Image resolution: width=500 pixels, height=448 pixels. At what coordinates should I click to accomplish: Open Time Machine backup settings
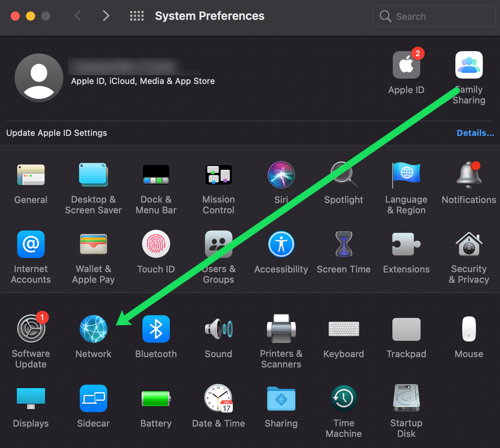tap(343, 398)
